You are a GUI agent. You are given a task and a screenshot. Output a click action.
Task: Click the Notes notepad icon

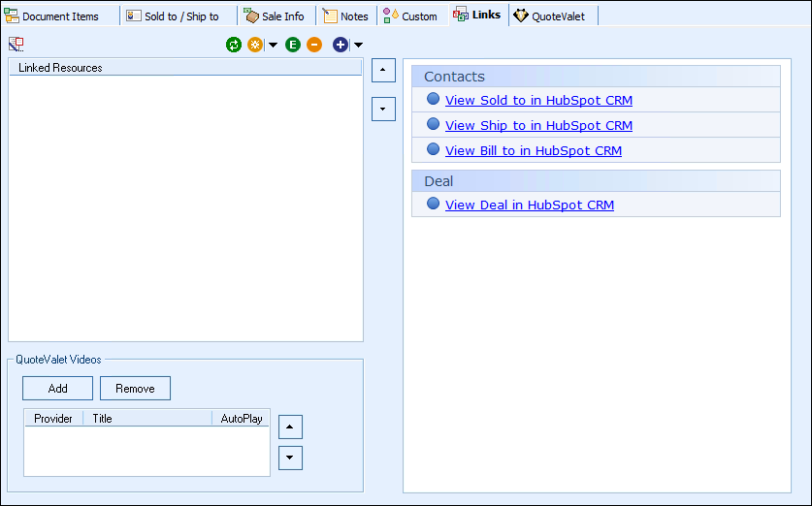pos(330,16)
